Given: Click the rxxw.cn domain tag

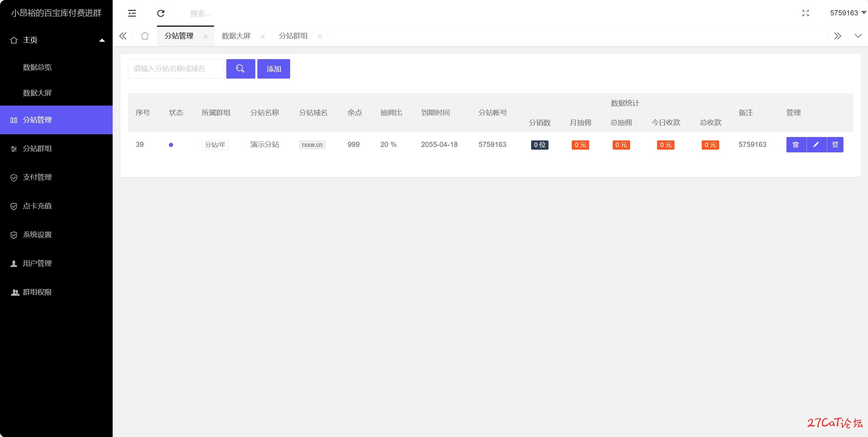Looking at the screenshot, I should click(312, 145).
